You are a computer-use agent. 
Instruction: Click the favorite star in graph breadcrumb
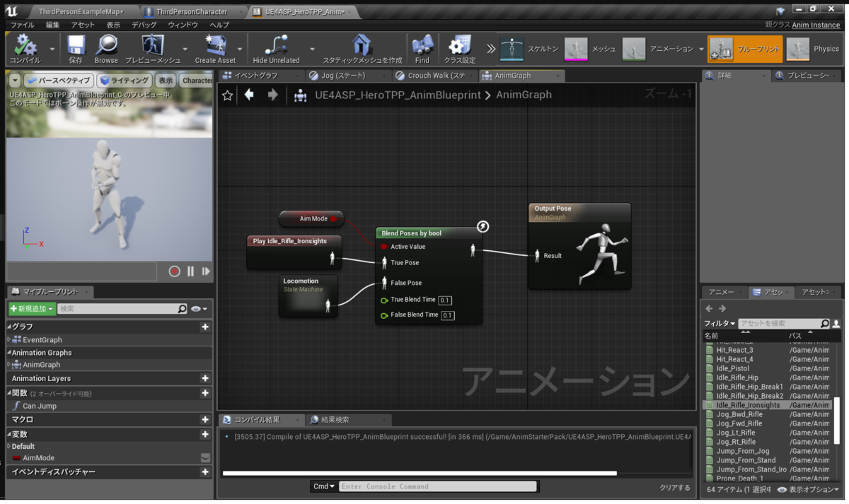tap(227, 95)
